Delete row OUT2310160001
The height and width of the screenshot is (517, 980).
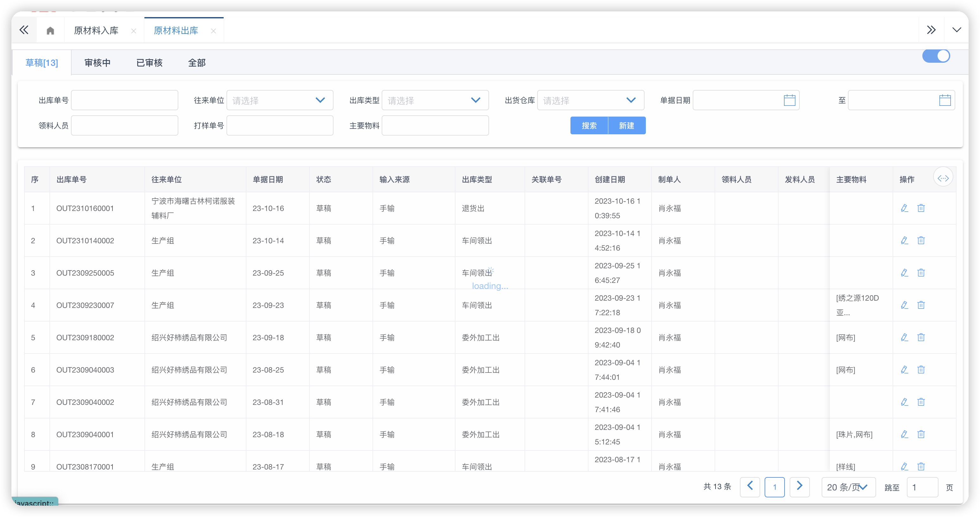coord(921,208)
